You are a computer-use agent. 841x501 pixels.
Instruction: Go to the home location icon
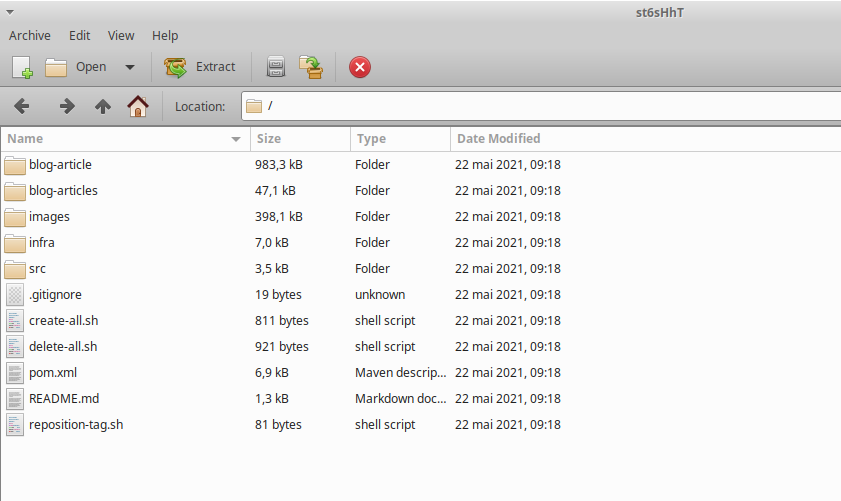pyautogui.click(x=137, y=106)
